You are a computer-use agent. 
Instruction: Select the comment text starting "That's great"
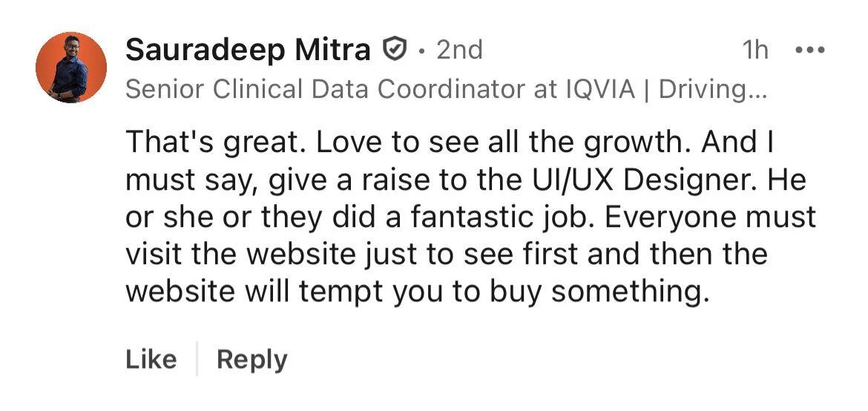coord(470,217)
